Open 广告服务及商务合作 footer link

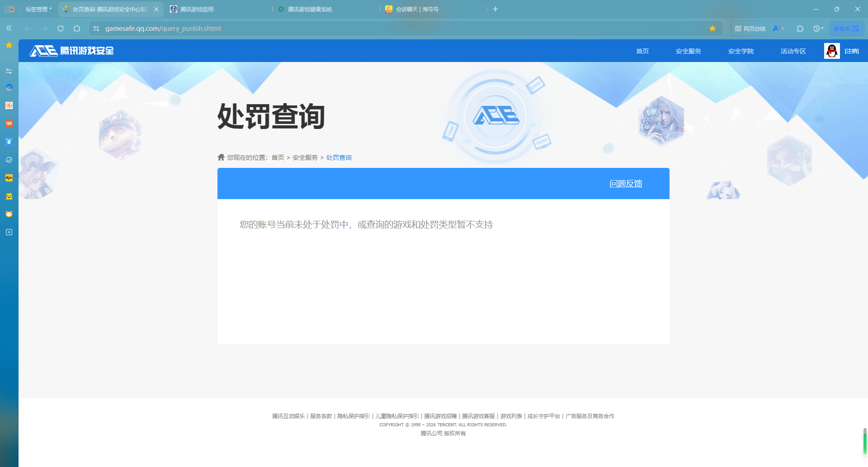[x=590, y=416]
